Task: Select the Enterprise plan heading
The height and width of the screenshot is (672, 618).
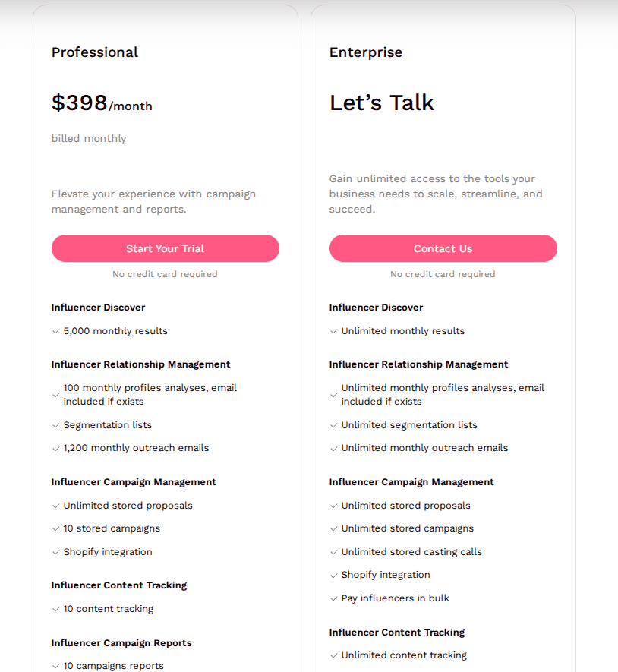Action: (366, 52)
